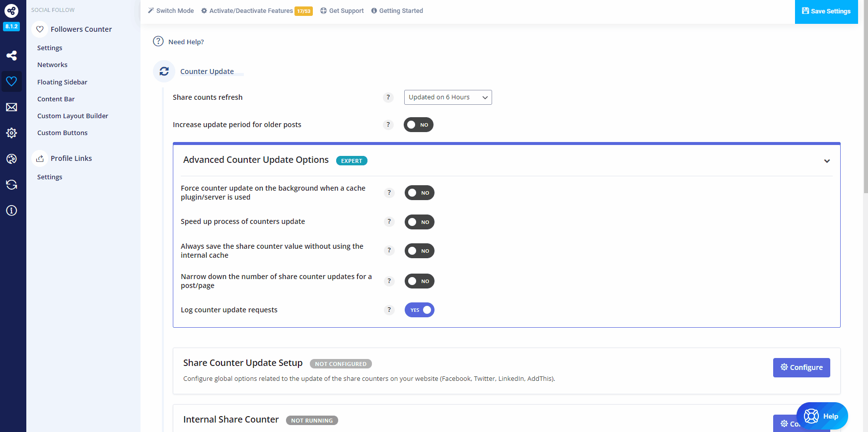Image resolution: width=868 pixels, height=432 pixels.
Task: Click help icon beside Share counts refresh
Action: pyautogui.click(x=388, y=97)
